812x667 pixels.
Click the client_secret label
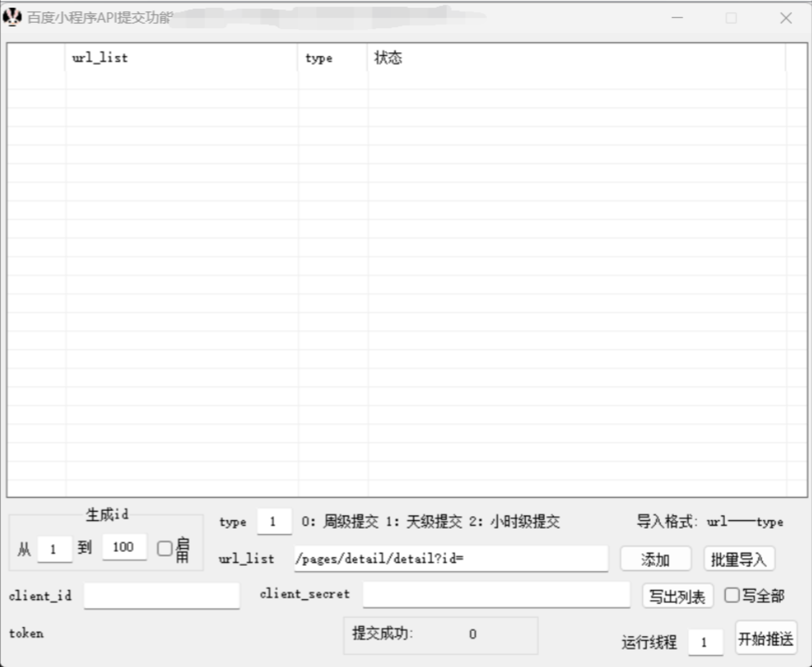304,593
